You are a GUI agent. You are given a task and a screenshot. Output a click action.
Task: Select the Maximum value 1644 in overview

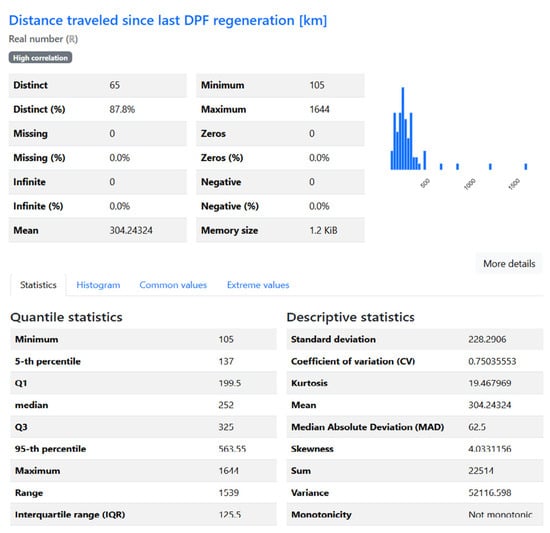(x=319, y=109)
